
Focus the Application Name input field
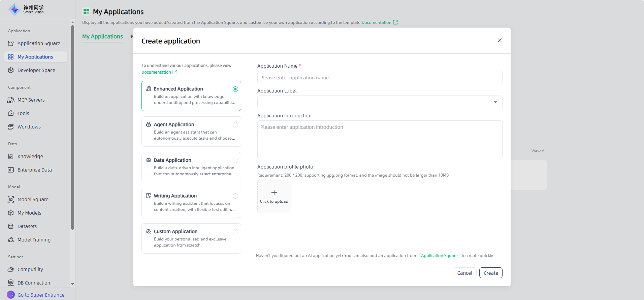coord(380,78)
